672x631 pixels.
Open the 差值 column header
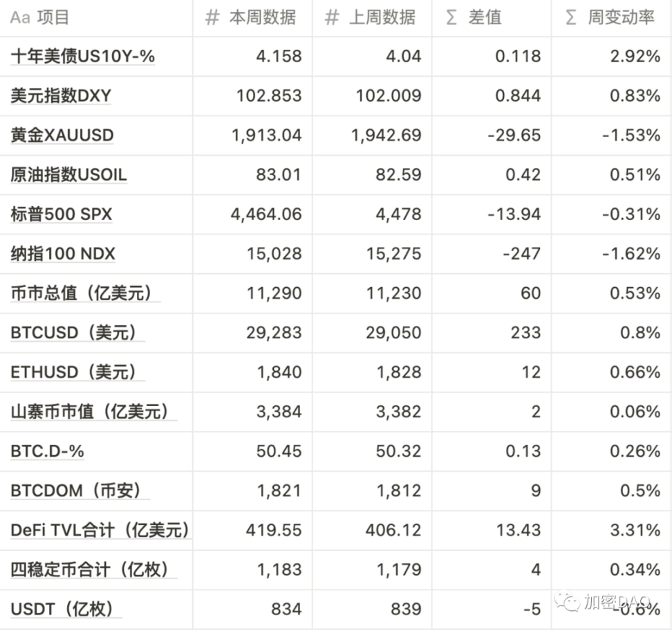[x=485, y=18]
